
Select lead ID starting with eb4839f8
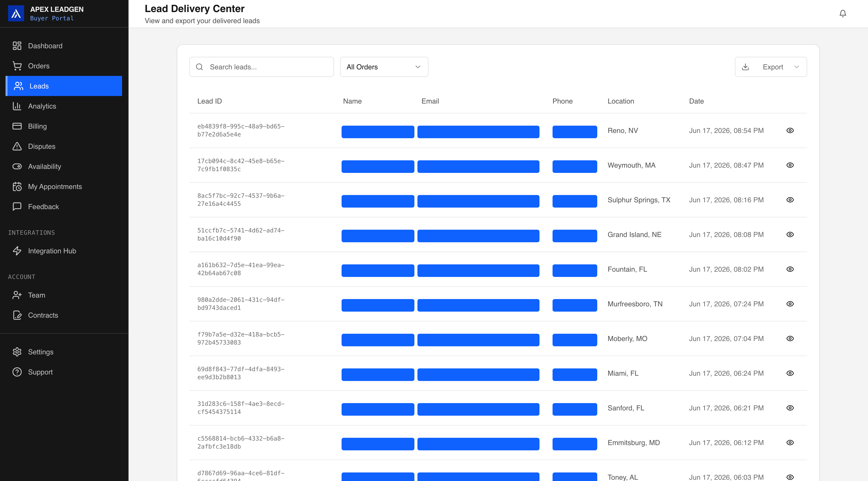(241, 130)
